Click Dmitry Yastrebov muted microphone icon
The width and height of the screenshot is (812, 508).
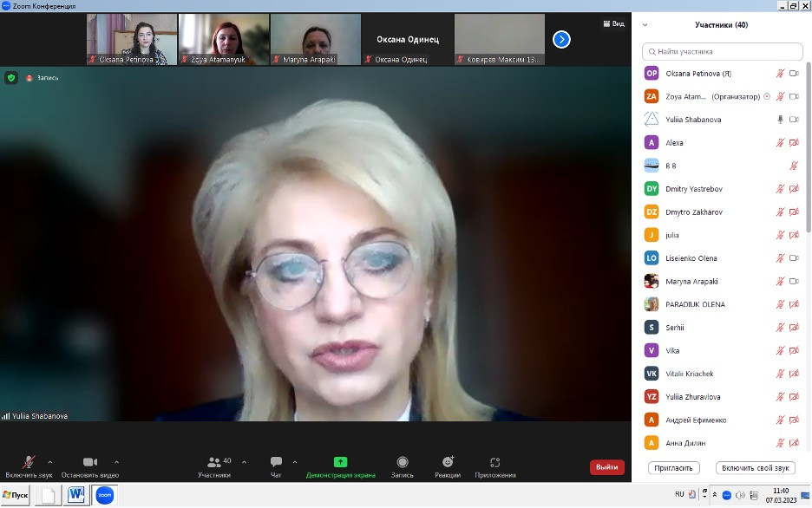(x=780, y=189)
